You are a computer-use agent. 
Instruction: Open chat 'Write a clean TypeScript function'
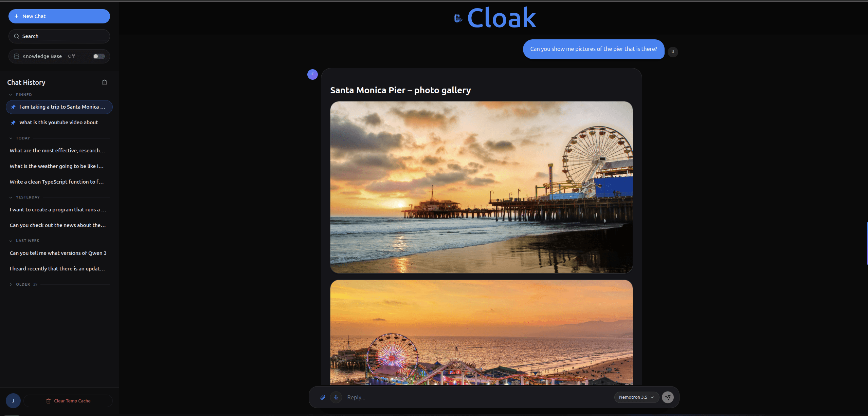(59, 182)
